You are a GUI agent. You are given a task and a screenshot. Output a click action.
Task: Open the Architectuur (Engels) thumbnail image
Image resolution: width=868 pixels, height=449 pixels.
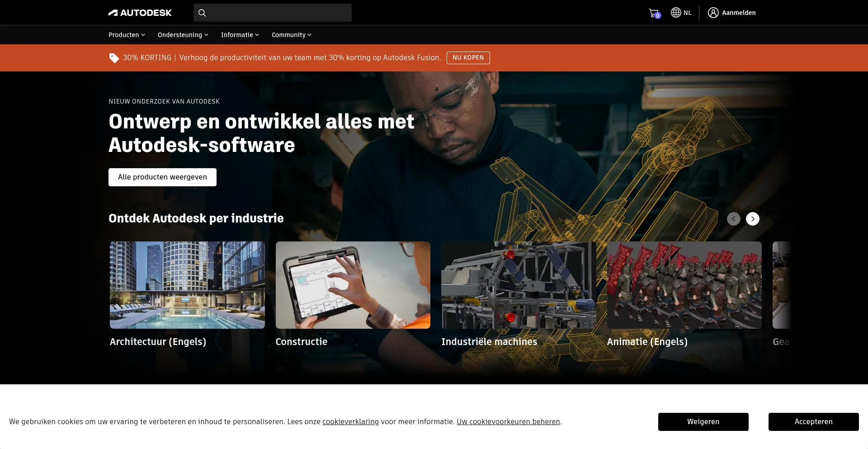coord(187,285)
